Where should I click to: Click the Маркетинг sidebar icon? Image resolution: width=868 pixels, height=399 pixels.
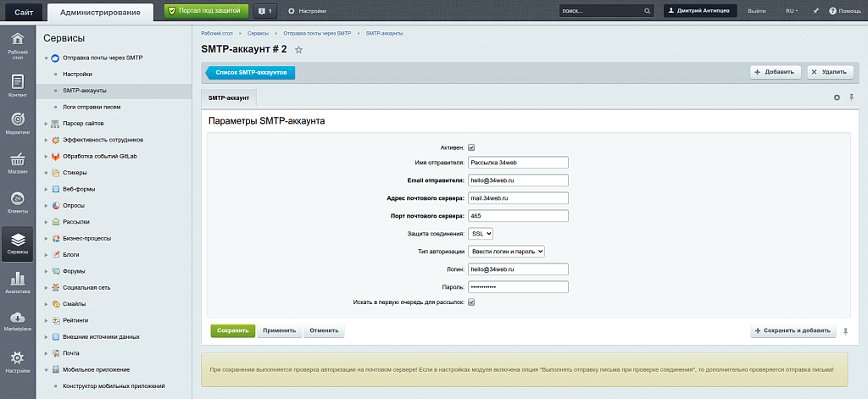[x=17, y=123]
